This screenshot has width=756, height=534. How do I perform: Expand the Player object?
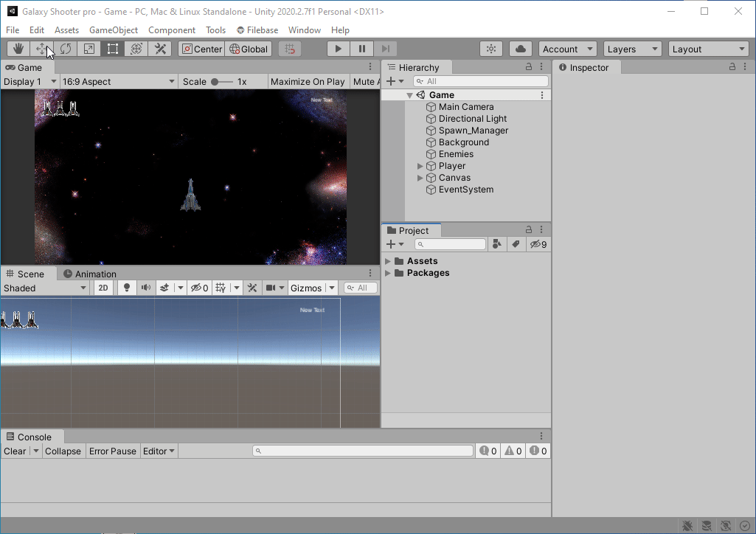click(x=420, y=166)
